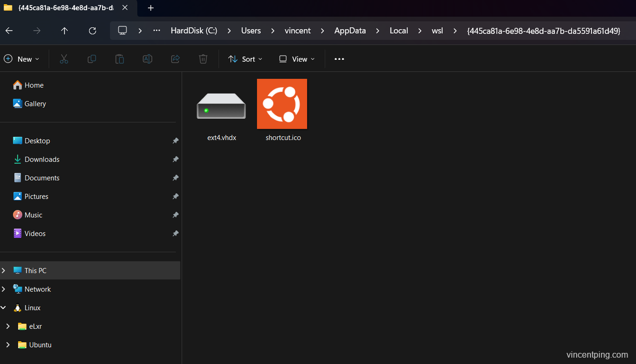Select This PC in navigation pane
636x364 pixels.
click(x=90, y=271)
